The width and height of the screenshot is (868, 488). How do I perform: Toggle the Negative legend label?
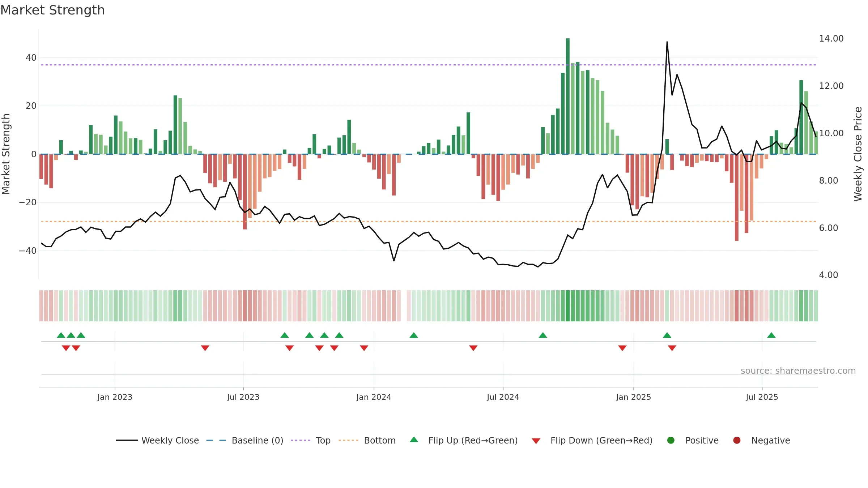[x=771, y=440]
